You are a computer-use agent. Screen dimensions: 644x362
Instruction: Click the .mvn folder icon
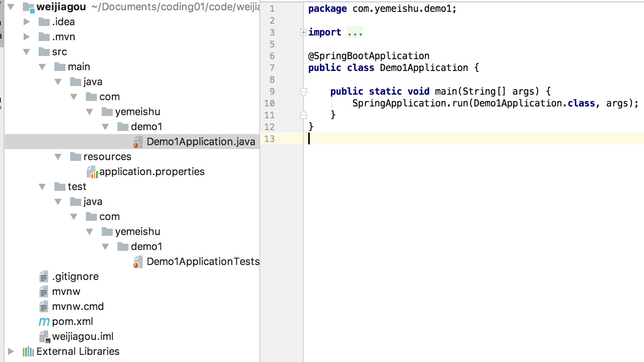click(x=44, y=37)
